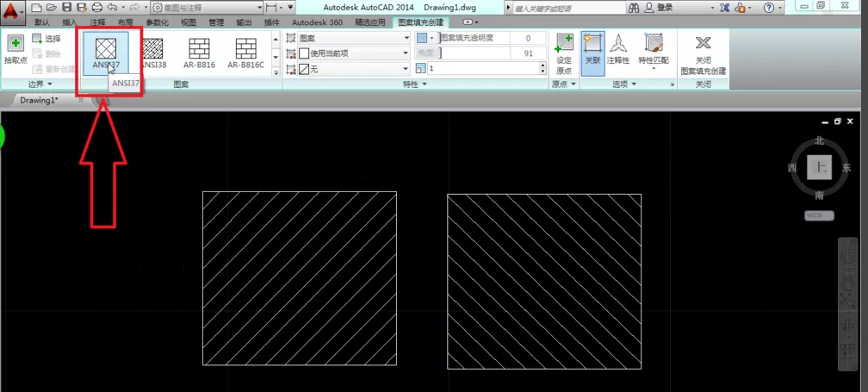Switch to the 管理 ribbon tab
Screen dimensions: 868x392
[216, 22]
